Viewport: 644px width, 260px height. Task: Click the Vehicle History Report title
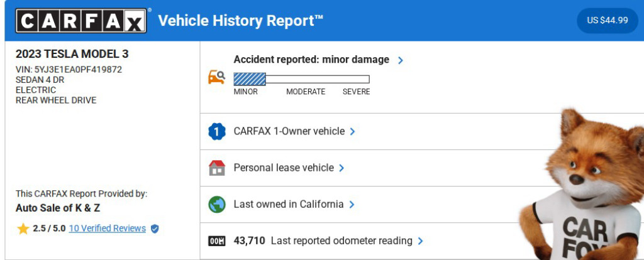pos(240,21)
